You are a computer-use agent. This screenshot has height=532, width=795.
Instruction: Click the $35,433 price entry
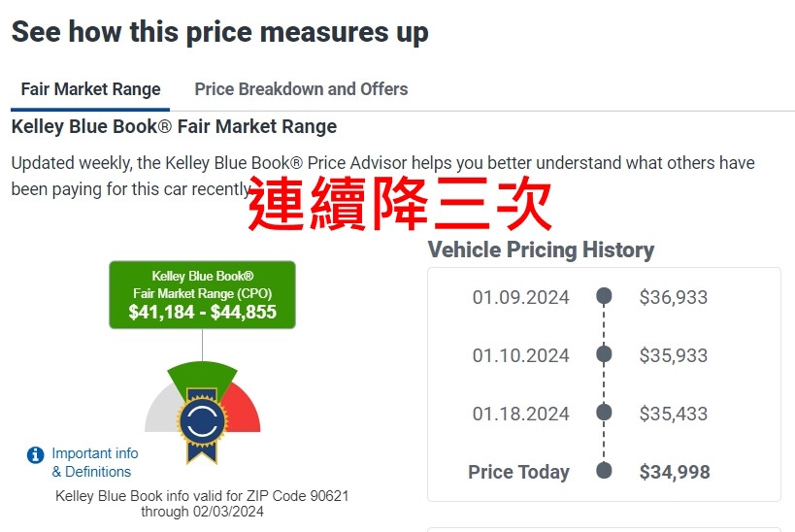674,414
